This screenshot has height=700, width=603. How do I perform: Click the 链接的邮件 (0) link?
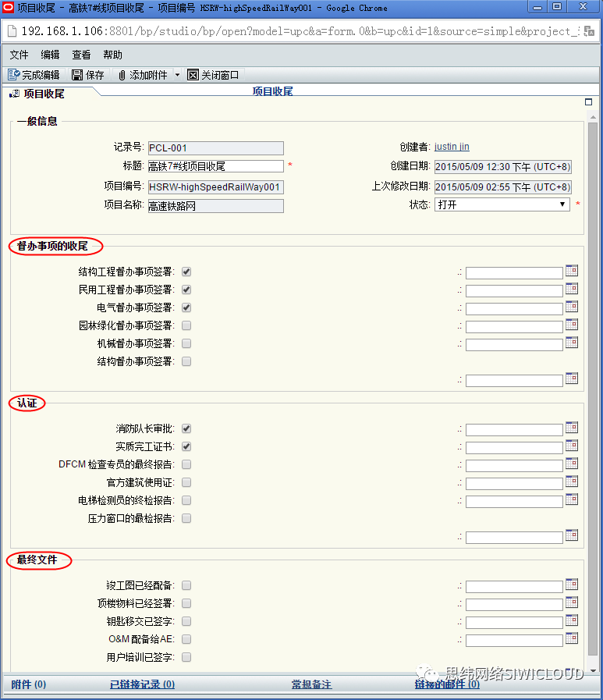447,684
